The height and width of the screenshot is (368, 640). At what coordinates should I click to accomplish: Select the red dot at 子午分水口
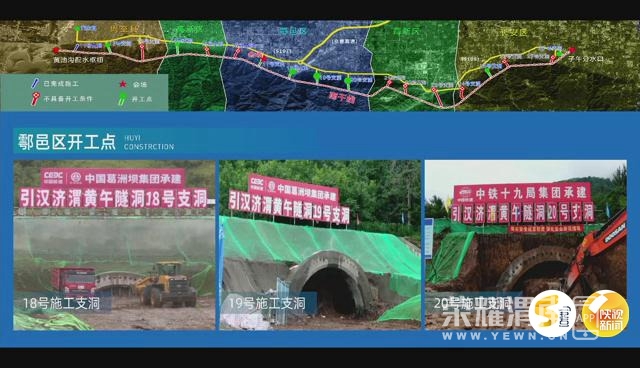coord(572,50)
